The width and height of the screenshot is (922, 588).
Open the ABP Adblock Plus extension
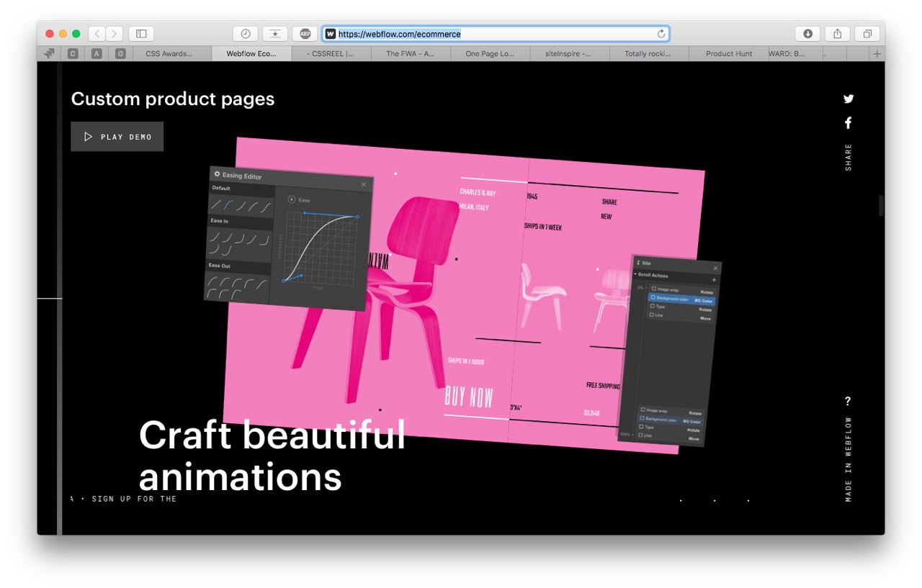tap(305, 34)
